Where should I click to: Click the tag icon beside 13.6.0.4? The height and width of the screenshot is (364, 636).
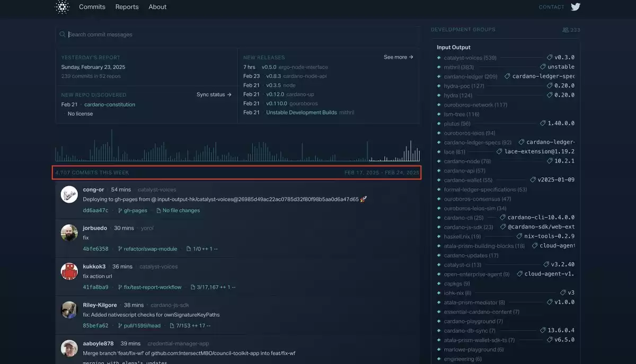(x=543, y=330)
